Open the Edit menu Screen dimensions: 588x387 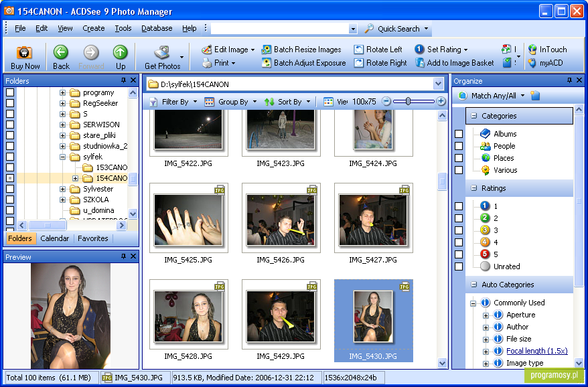click(x=42, y=28)
